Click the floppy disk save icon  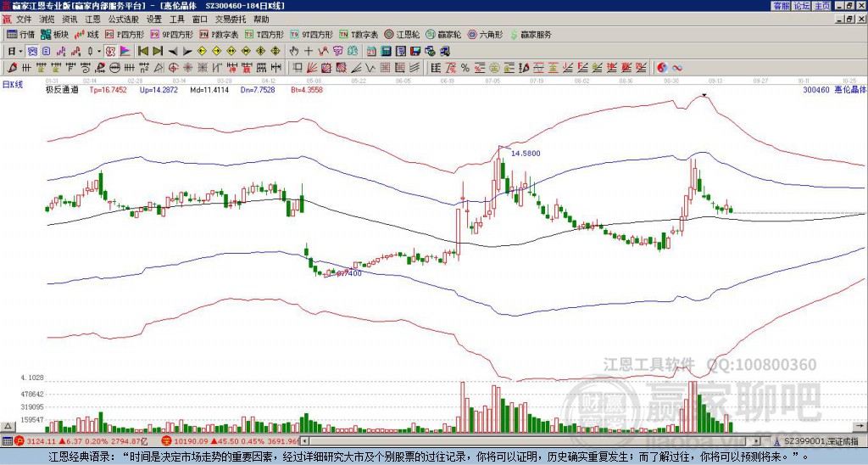(x=415, y=51)
